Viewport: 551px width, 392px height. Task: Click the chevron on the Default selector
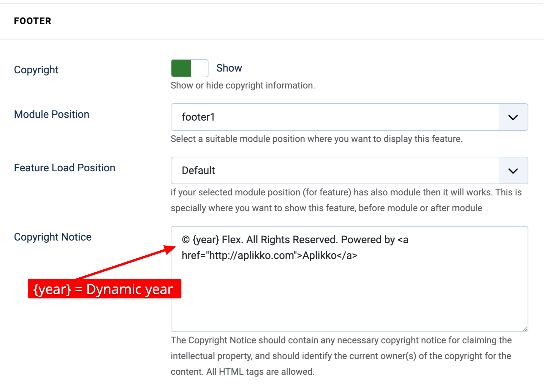pos(513,170)
